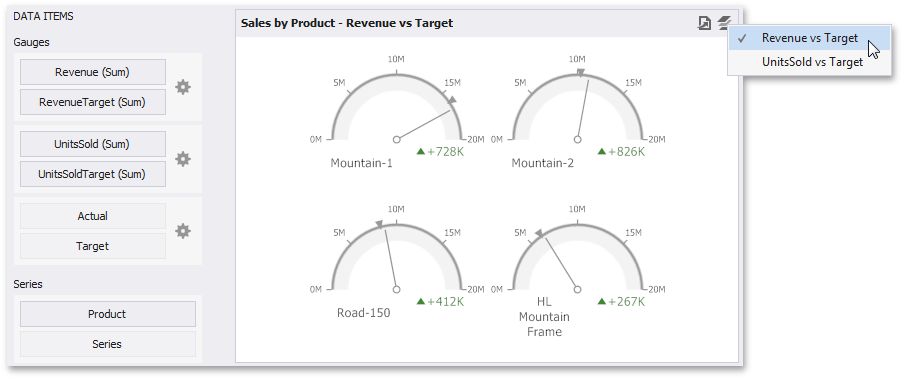Screen dimensions: 905x381
Task: Open options gear for Revenue gauge
Action: coord(183,87)
